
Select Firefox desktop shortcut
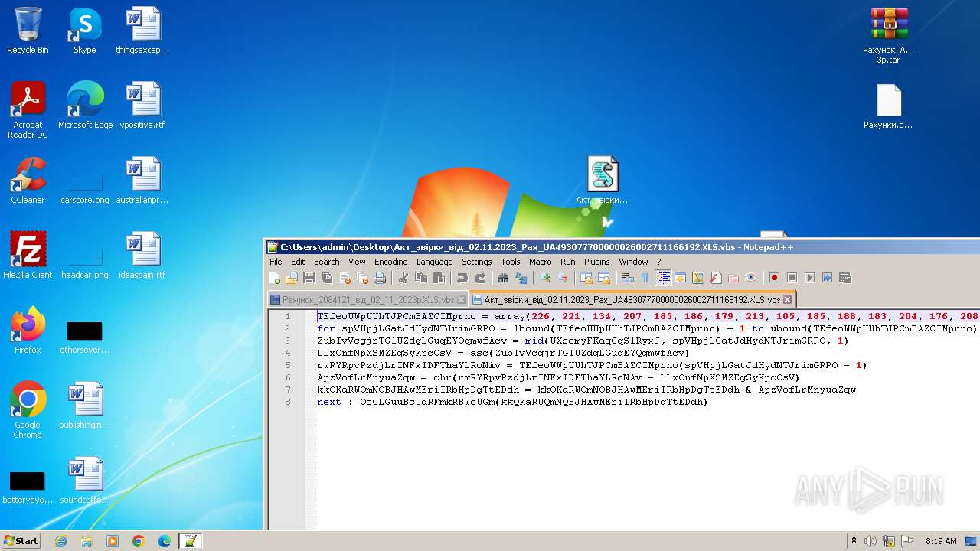click(28, 331)
